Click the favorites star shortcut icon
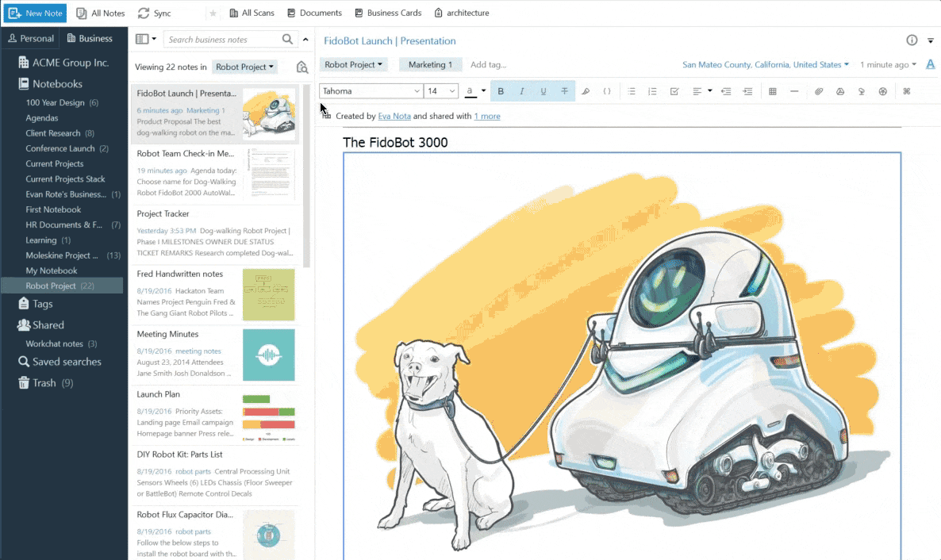Viewport: 941px width, 560px height. (213, 13)
